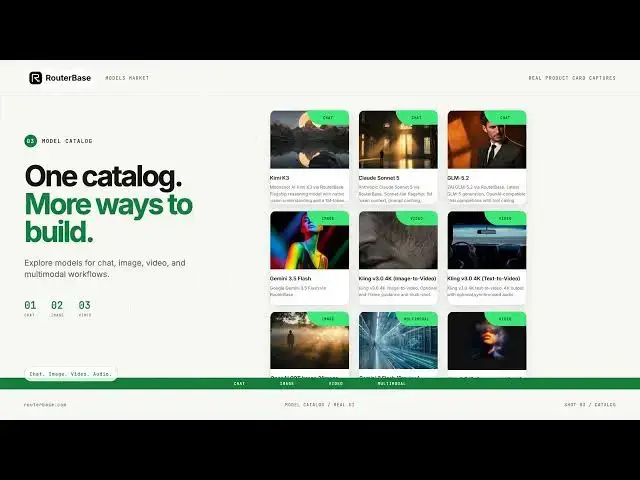Click the Explore models for chat description
The image size is (640, 480).
click(x=105, y=269)
